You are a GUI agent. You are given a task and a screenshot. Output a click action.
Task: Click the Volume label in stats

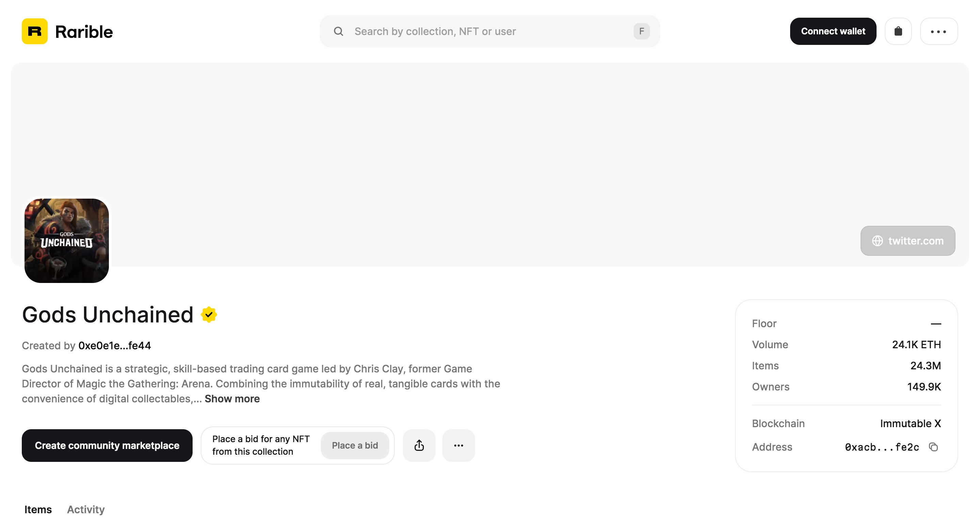point(770,345)
